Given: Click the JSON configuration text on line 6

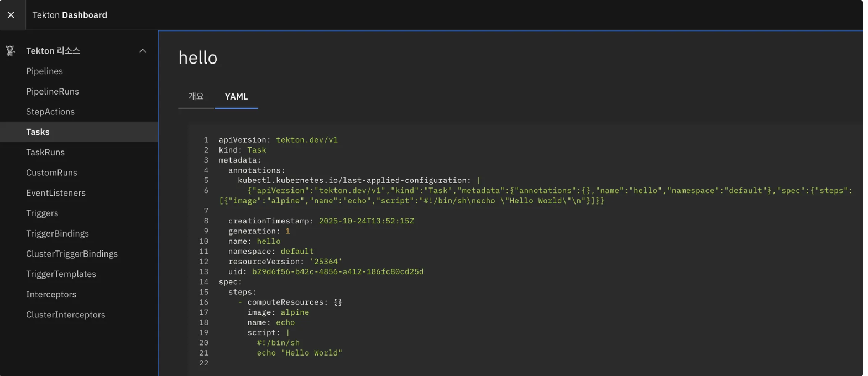Looking at the screenshot, I should (x=536, y=196).
